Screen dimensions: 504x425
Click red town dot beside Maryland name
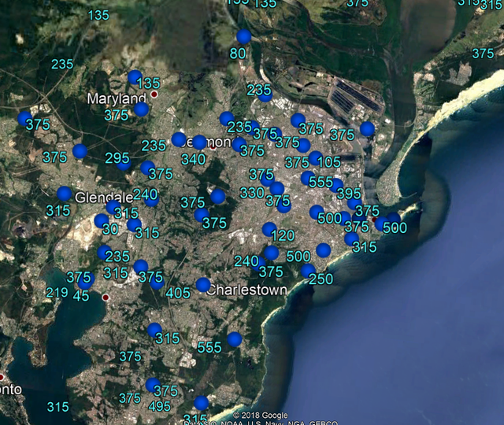click(x=154, y=94)
